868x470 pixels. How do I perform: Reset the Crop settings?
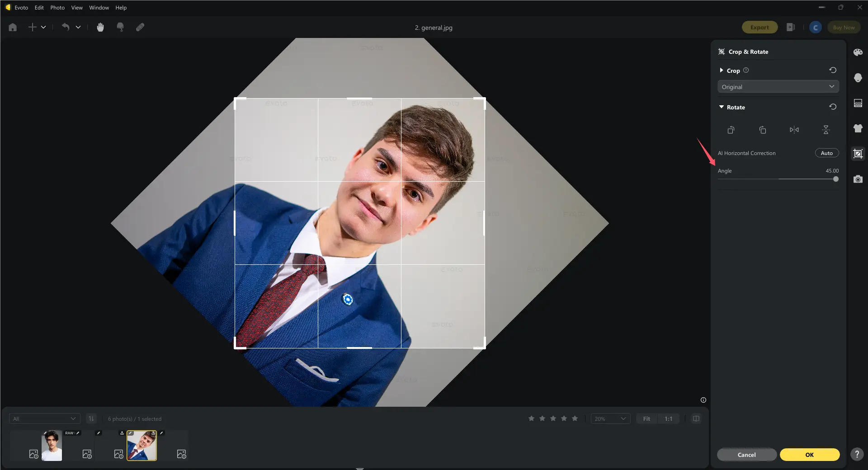click(x=833, y=70)
